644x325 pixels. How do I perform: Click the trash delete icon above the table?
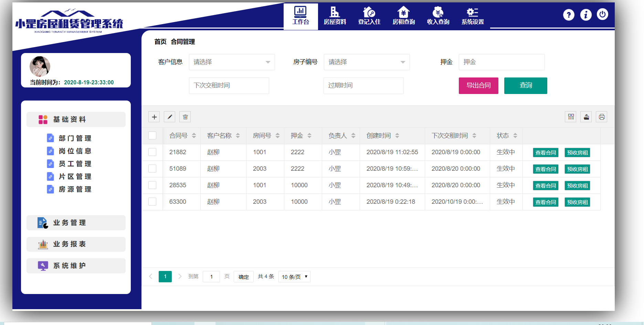click(x=185, y=117)
